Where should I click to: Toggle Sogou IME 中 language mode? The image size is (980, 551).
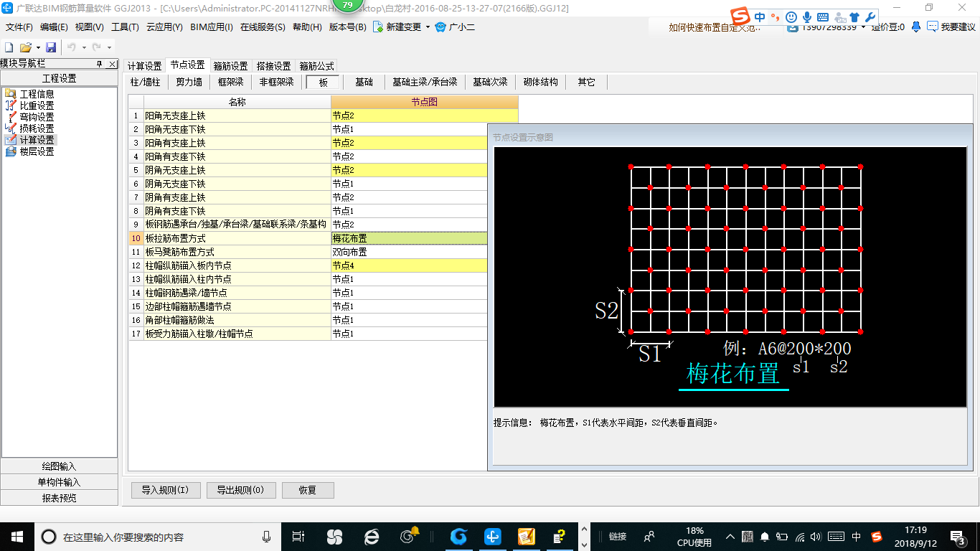[x=760, y=17]
